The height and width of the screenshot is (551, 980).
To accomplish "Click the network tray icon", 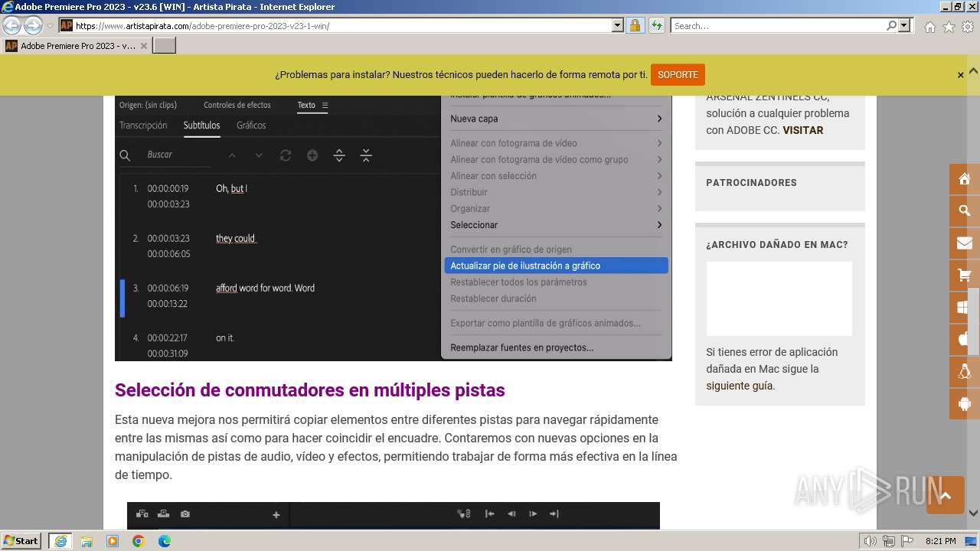I will pyautogui.click(x=888, y=541).
